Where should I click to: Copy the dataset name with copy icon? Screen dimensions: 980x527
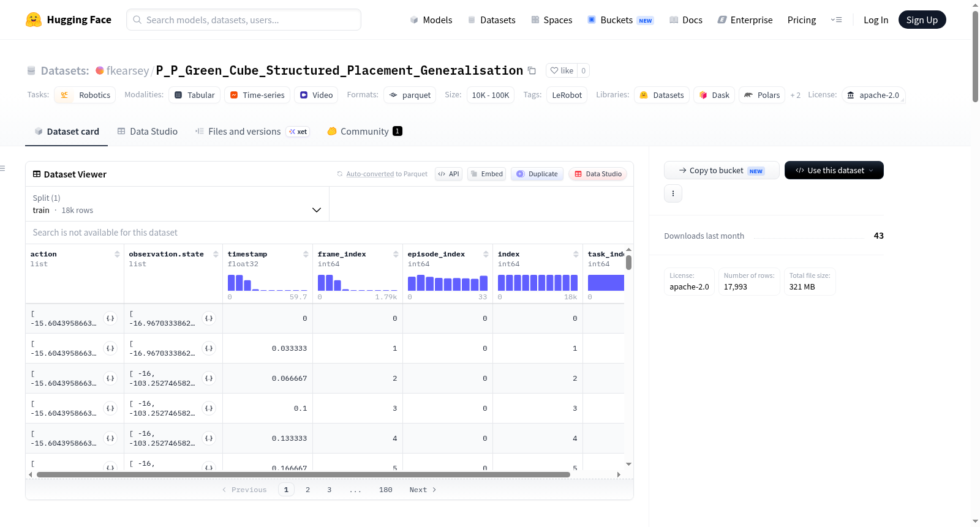coord(532,70)
